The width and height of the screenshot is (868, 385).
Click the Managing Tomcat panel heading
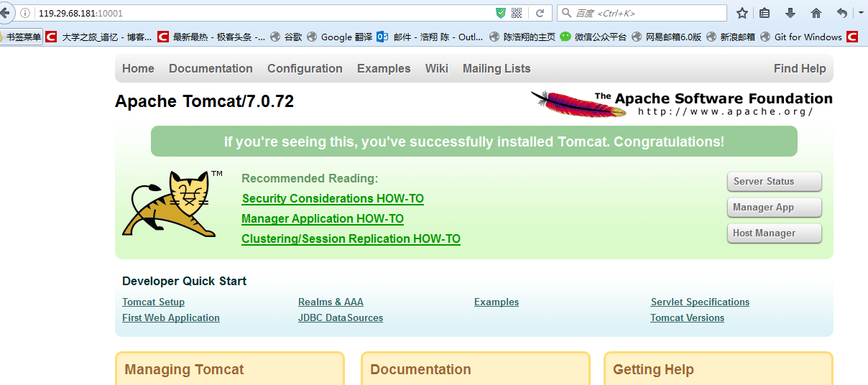(x=184, y=370)
